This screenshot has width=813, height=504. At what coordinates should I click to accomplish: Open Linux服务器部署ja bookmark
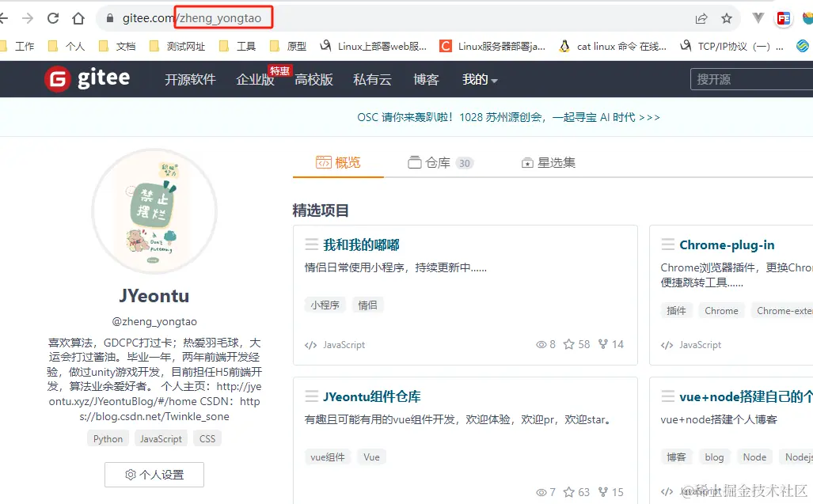pos(492,47)
